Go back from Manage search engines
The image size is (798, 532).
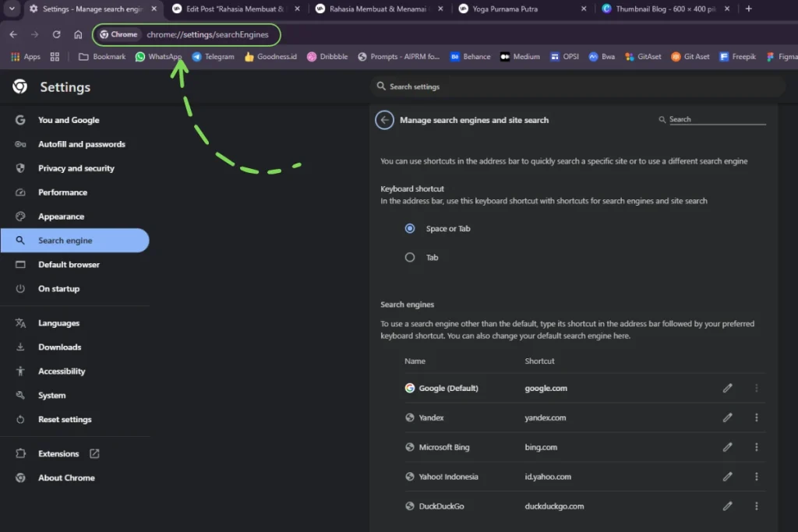[x=384, y=120]
